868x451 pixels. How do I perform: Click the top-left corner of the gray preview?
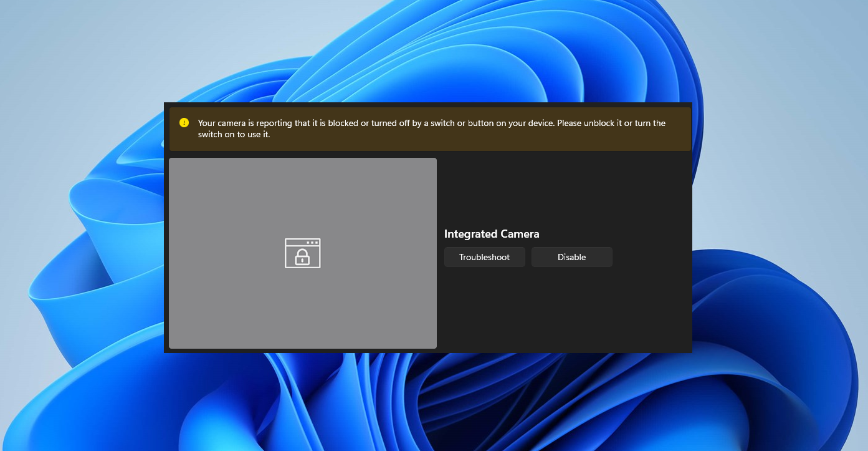[x=174, y=163]
